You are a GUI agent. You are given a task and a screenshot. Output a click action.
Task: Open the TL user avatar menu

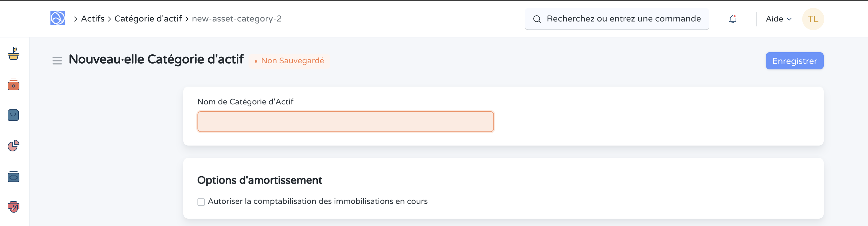813,19
